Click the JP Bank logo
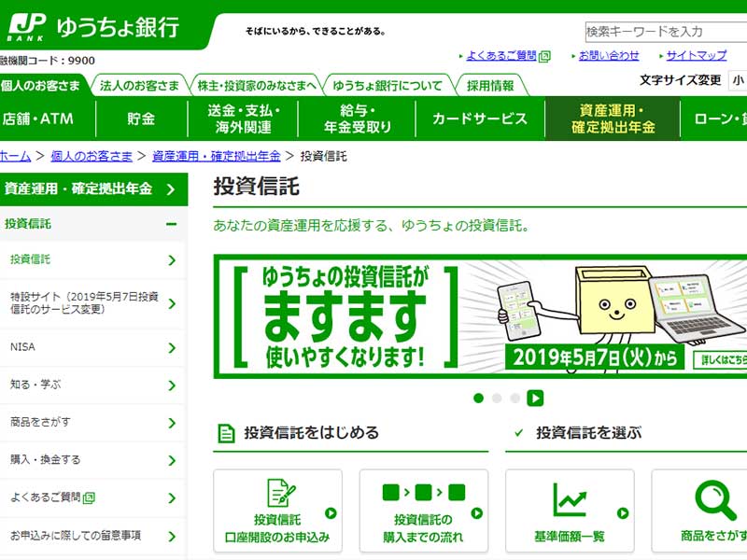This screenshot has height=560, width=747. (x=27, y=27)
